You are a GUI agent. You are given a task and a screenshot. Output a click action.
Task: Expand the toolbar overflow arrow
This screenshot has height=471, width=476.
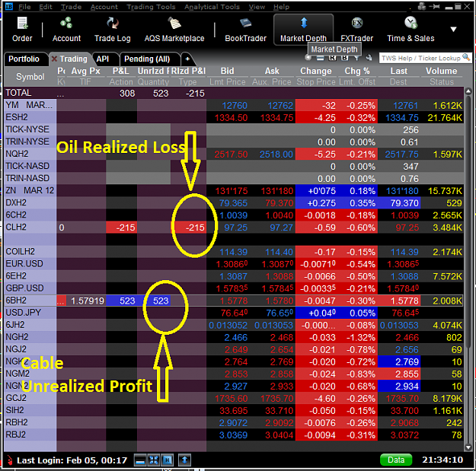coord(454,30)
